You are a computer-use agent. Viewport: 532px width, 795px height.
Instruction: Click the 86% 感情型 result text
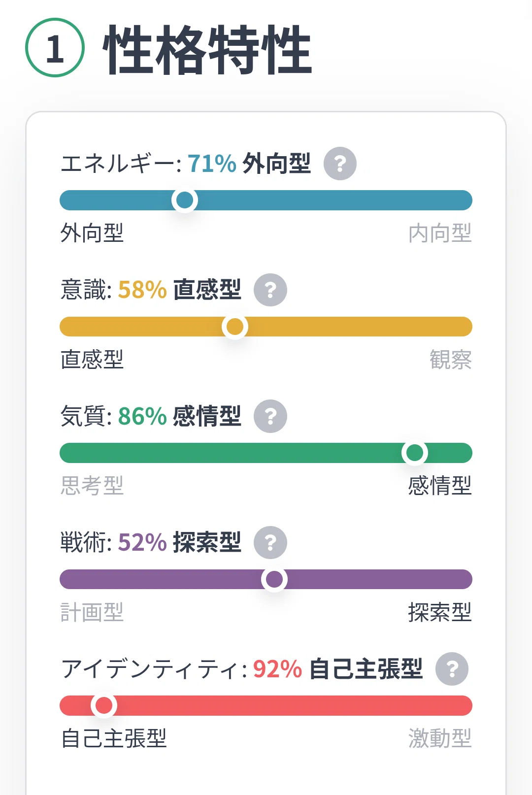coord(179,416)
